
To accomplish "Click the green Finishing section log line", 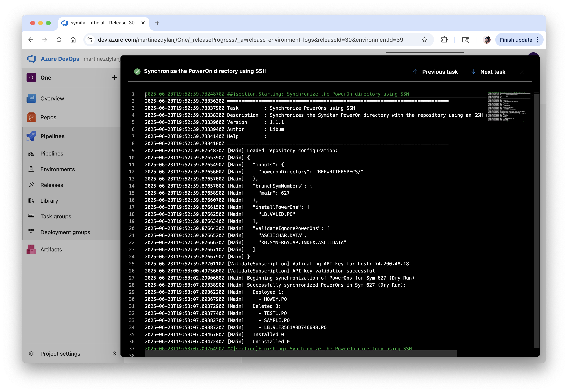I will coord(278,349).
